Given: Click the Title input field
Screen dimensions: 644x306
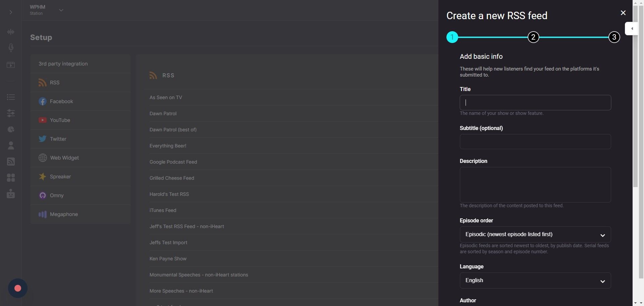Looking at the screenshot, I should pyautogui.click(x=535, y=102).
